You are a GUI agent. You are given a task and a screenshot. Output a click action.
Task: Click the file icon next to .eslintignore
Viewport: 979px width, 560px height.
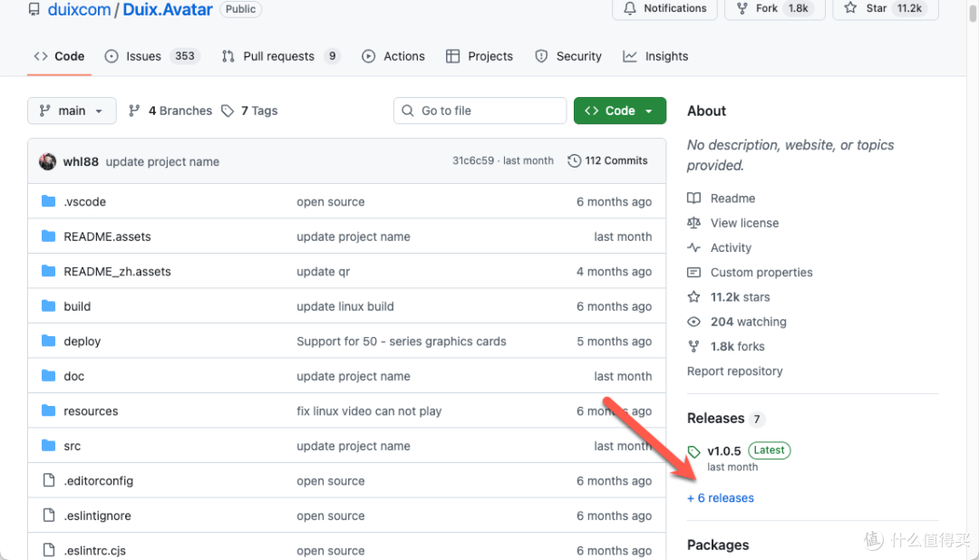click(49, 515)
